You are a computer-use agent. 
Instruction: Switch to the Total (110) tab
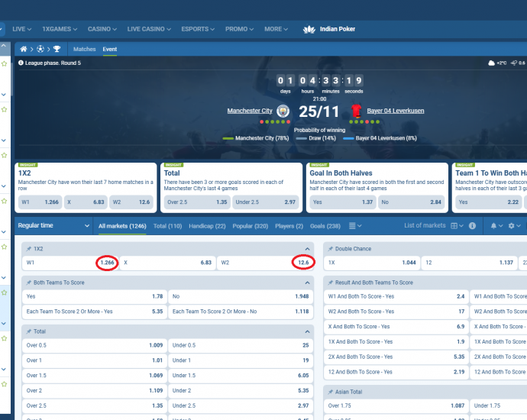tap(167, 226)
